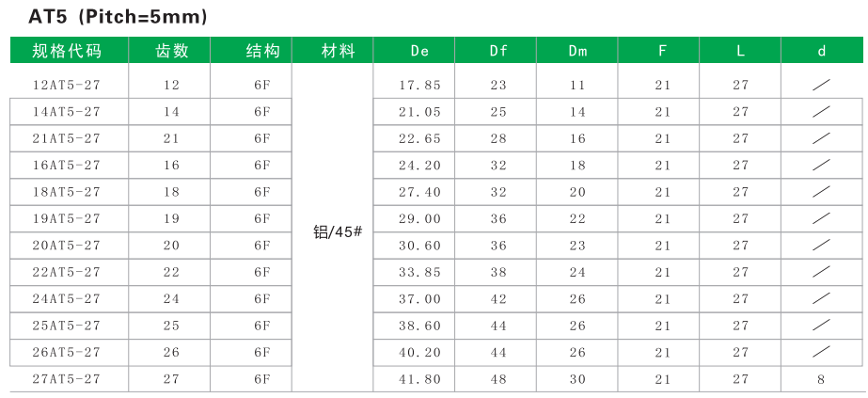
Task: Click the Dm column header
Action: click(x=577, y=51)
